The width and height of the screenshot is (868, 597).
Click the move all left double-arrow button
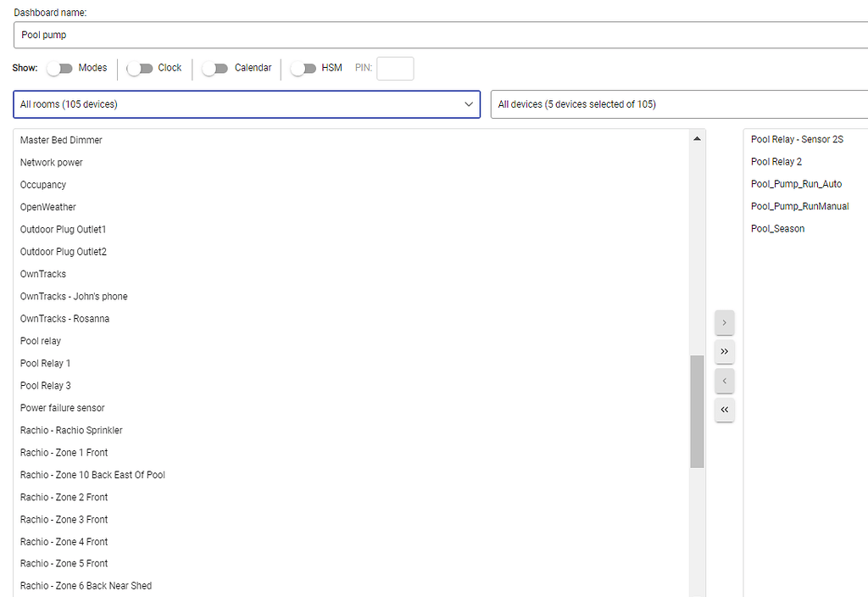click(x=724, y=410)
